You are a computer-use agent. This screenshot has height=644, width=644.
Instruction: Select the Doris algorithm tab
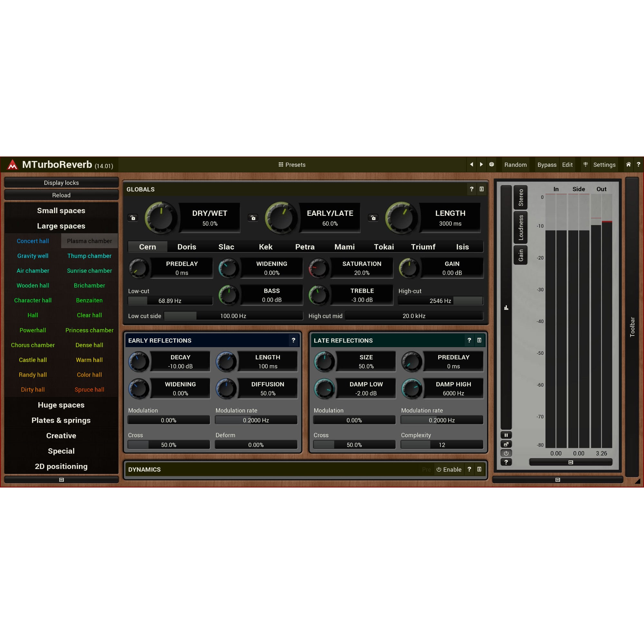pos(187,247)
